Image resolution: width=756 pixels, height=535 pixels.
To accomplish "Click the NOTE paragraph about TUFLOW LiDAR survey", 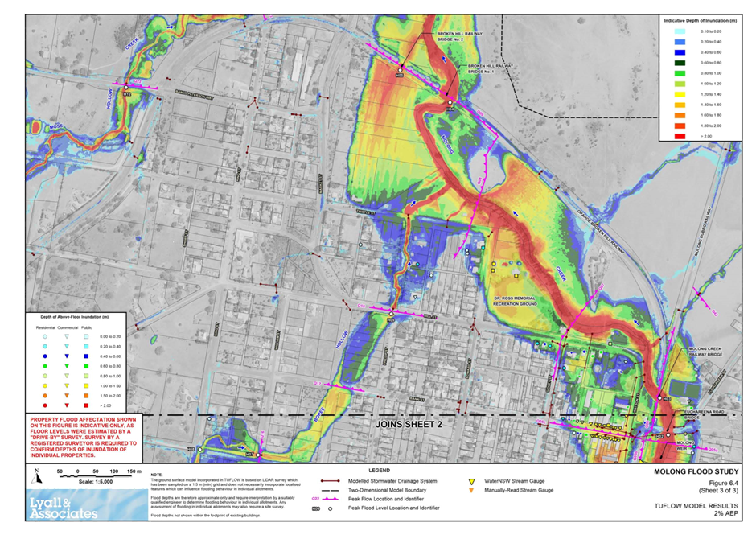I will 224,485.
